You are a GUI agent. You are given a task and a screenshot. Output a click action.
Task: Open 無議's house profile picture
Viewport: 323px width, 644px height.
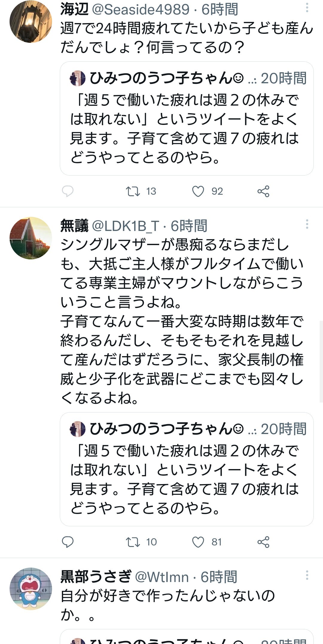pos(31,238)
